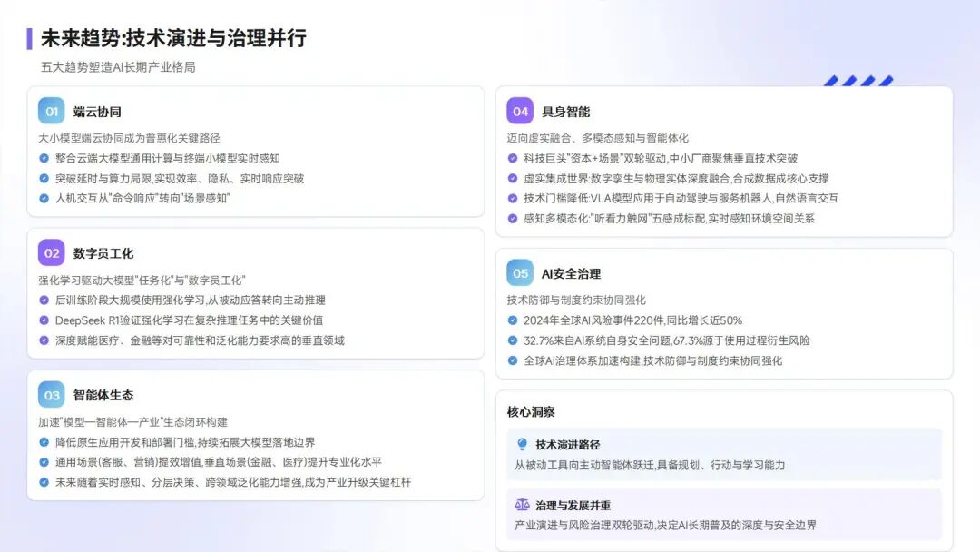Click check bullet before 未来随着实时感知
The height and width of the screenshot is (552, 980).
pyautogui.click(x=44, y=482)
